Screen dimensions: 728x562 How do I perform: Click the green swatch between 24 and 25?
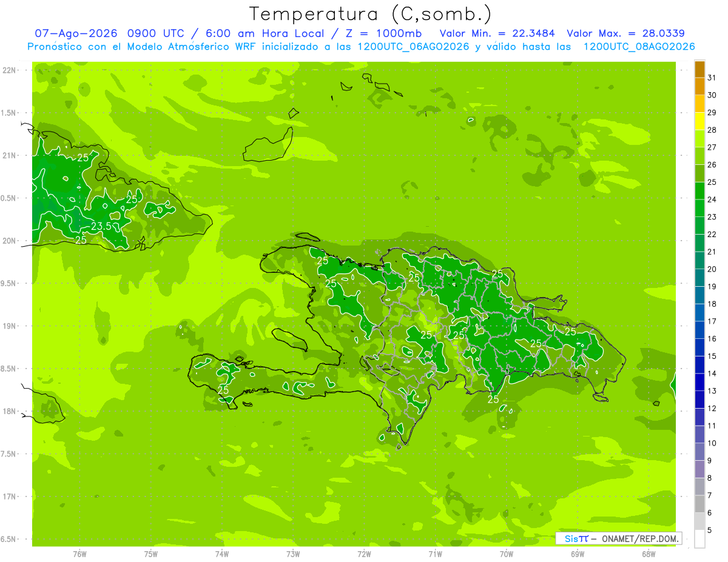[x=699, y=191]
